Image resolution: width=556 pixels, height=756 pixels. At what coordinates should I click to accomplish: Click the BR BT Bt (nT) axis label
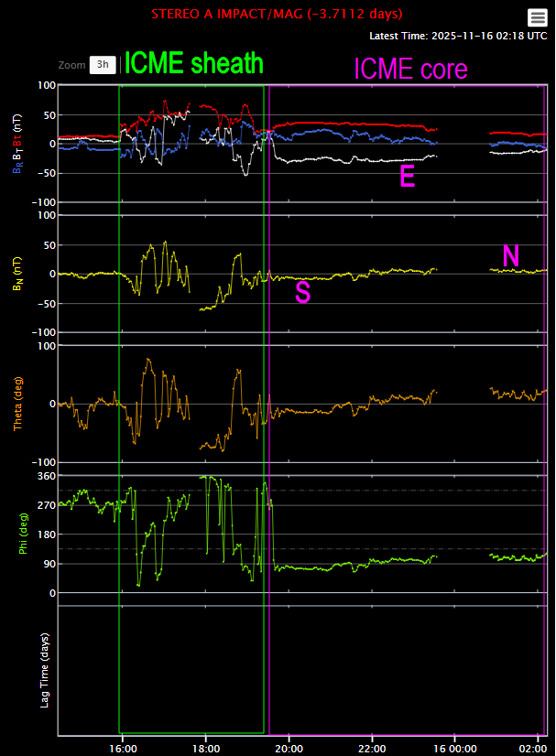pos(17,144)
